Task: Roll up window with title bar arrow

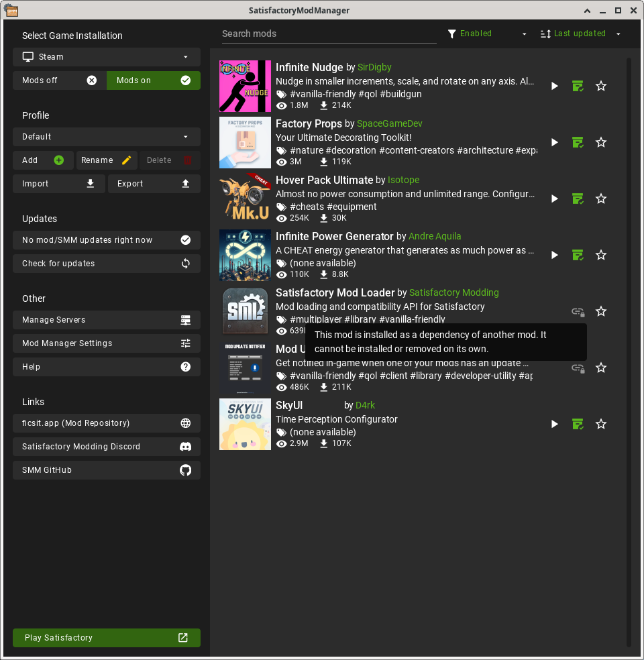Action: pyautogui.click(x=587, y=11)
